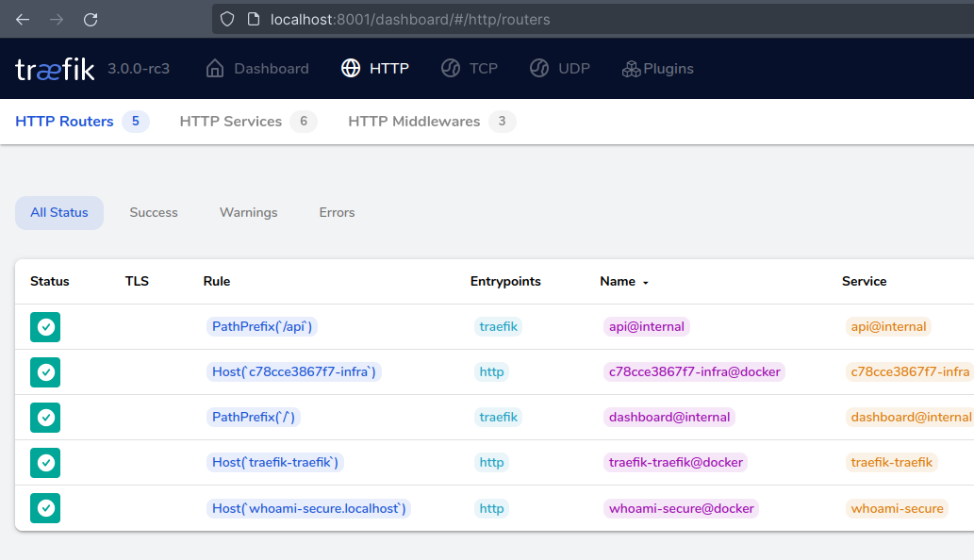Click the TCP globe icon
The width and height of the screenshot is (974, 560).
(x=451, y=69)
